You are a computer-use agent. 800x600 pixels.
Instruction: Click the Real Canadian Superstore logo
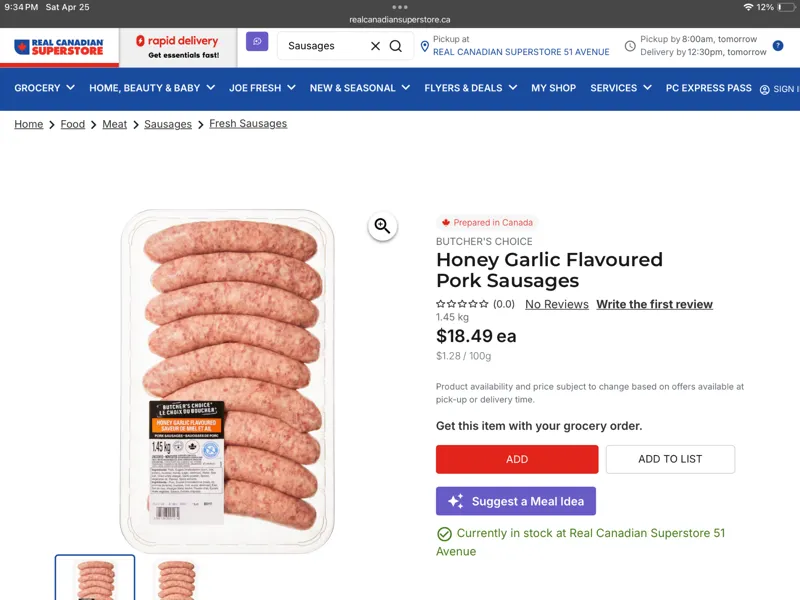tap(59, 47)
